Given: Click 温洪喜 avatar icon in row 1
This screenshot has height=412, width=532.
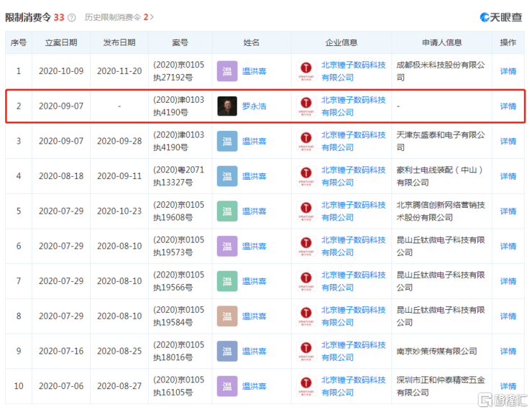Looking at the screenshot, I should tap(227, 71).
